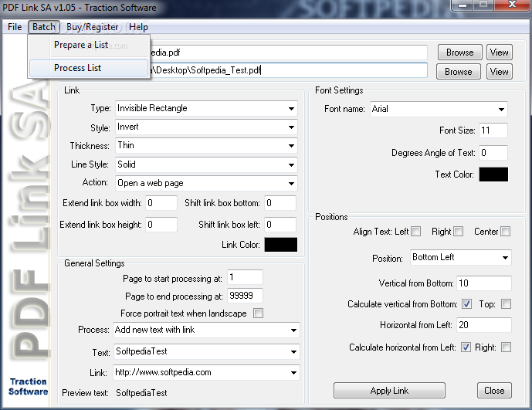Click Page to start processing field
Image resolution: width=532 pixels, height=410 pixels.
pos(245,277)
